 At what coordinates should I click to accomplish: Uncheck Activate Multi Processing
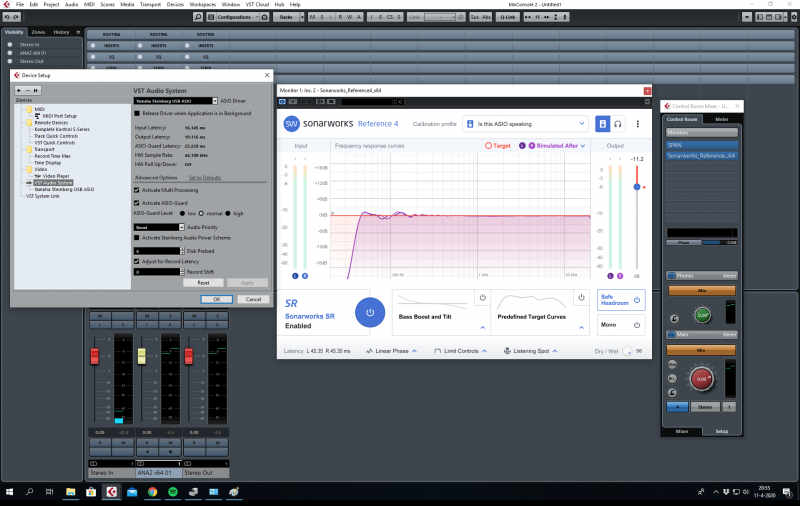coord(137,190)
